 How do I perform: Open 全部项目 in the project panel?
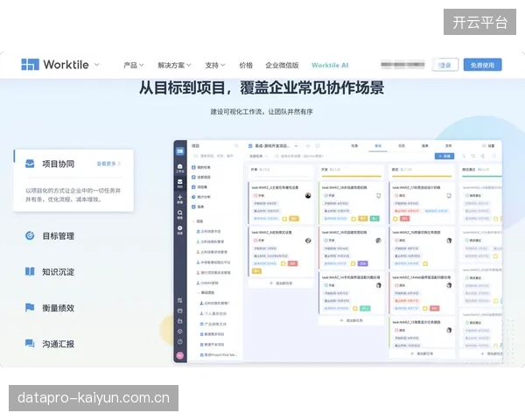(201, 177)
